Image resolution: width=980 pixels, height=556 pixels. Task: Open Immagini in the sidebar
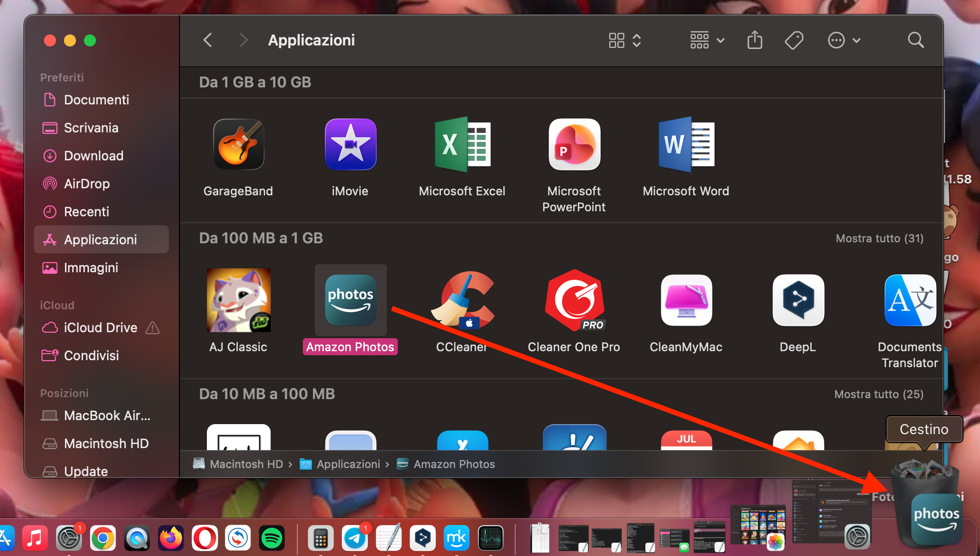101,268
